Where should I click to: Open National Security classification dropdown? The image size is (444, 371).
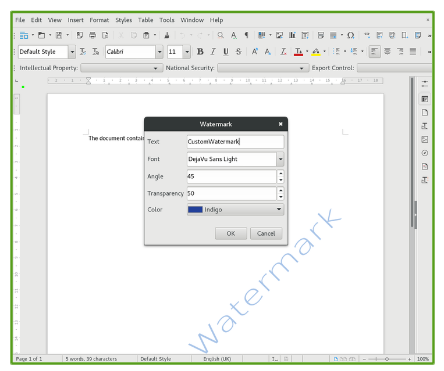coord(263,68)
